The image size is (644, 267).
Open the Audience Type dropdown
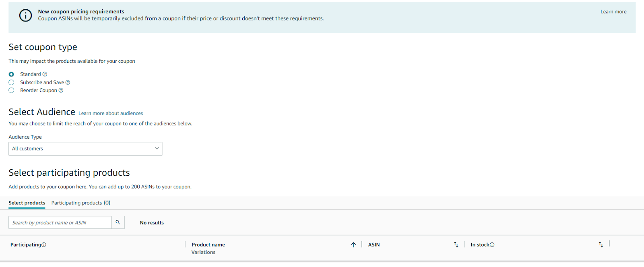[85, 148]
